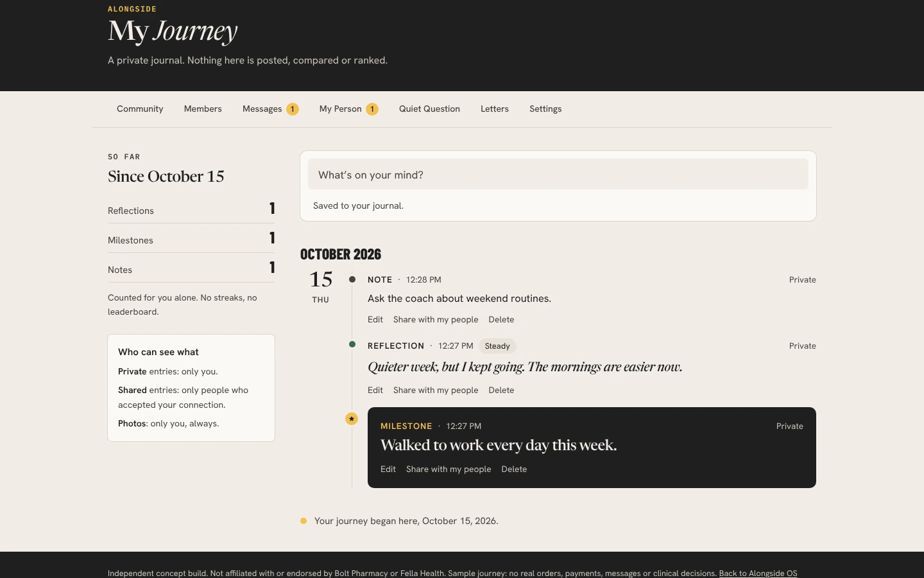The width and height of the screenshot is (924, 578).
Task: Edit the coach weekend routines note
Action: tap(375, 320)
